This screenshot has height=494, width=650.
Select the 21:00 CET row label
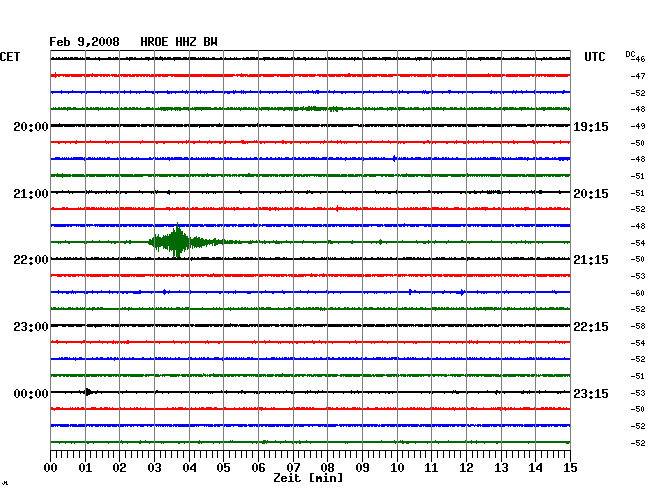[31, 194]
